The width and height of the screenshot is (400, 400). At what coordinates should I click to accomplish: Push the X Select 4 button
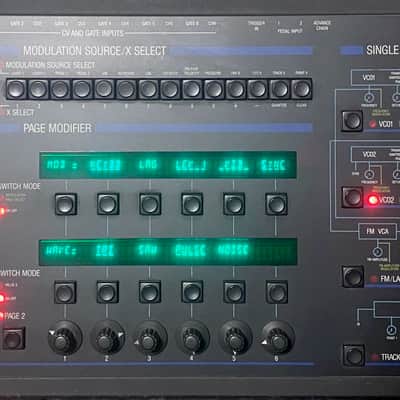82,89
